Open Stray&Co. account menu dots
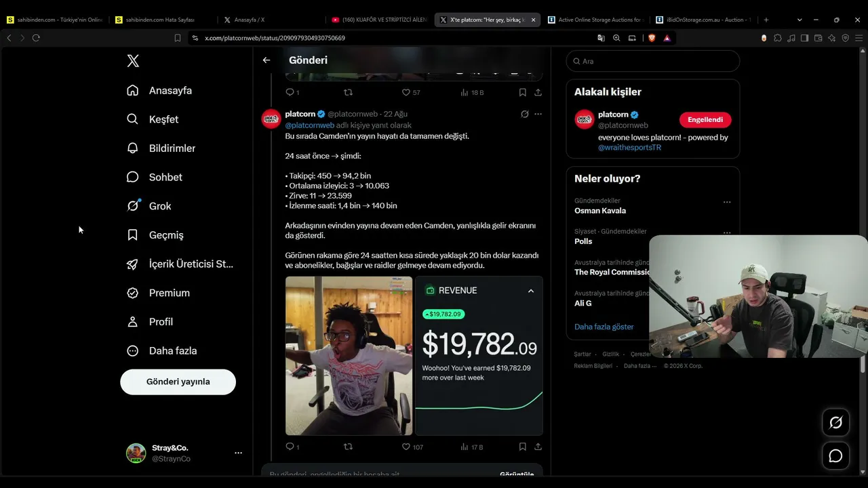The height and width of the screenshot is (488, 868). [238, 453]
